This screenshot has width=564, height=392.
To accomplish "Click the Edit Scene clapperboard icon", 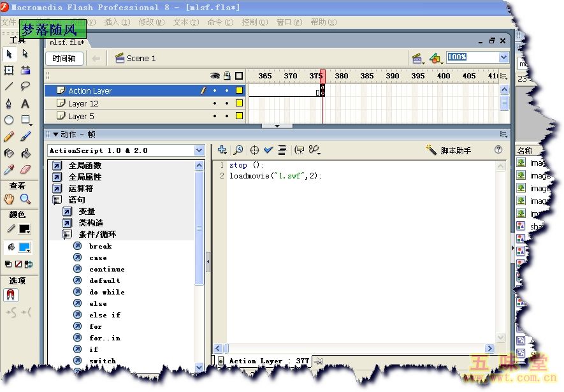I will [418, 58].
